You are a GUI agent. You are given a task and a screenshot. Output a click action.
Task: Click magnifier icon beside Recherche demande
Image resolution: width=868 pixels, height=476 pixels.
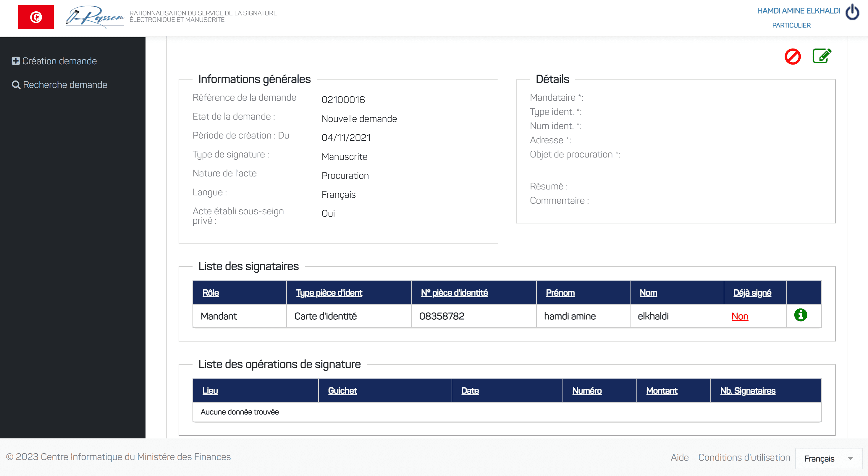coord(16,85)
